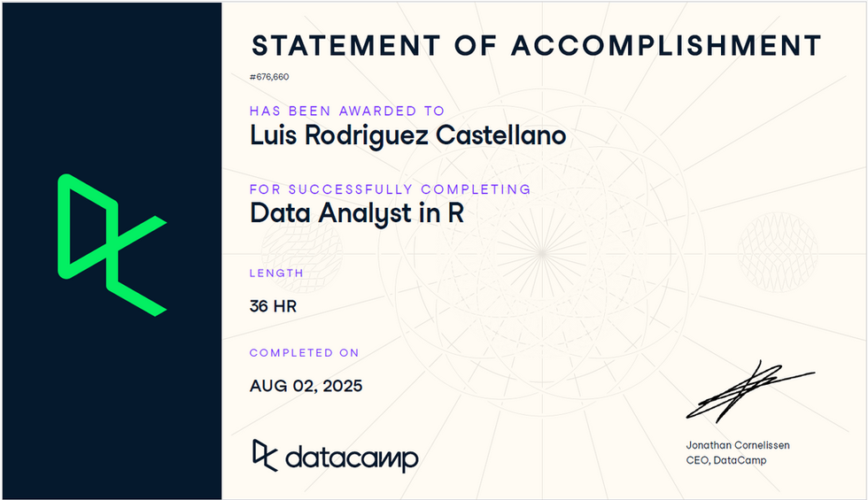Click the LENGTH label
The image size is (868, 500).
(276, 273)
